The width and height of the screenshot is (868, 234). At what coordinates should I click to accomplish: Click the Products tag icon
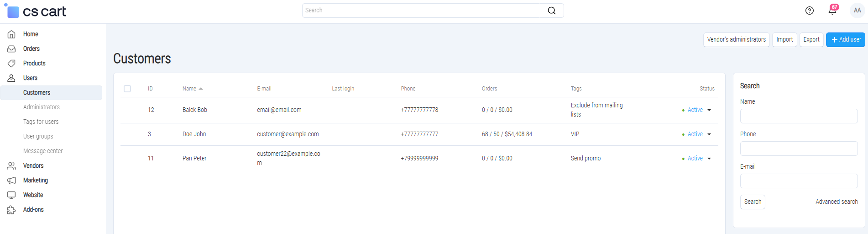point(11,64)
